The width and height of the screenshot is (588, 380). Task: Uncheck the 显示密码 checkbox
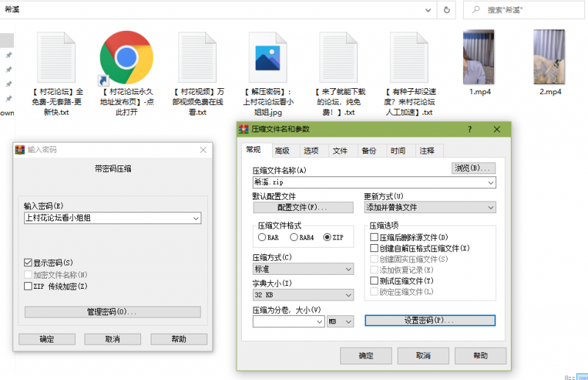(29, 262)
